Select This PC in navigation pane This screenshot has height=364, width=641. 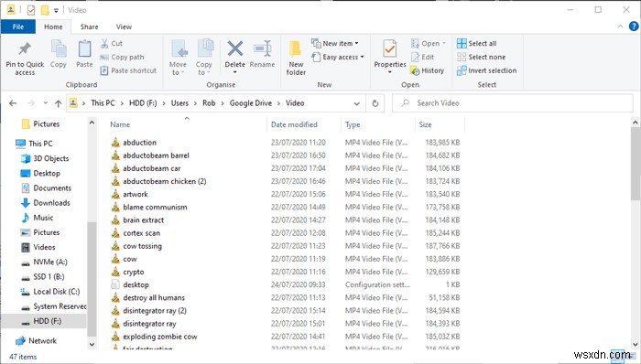point(35,144)
